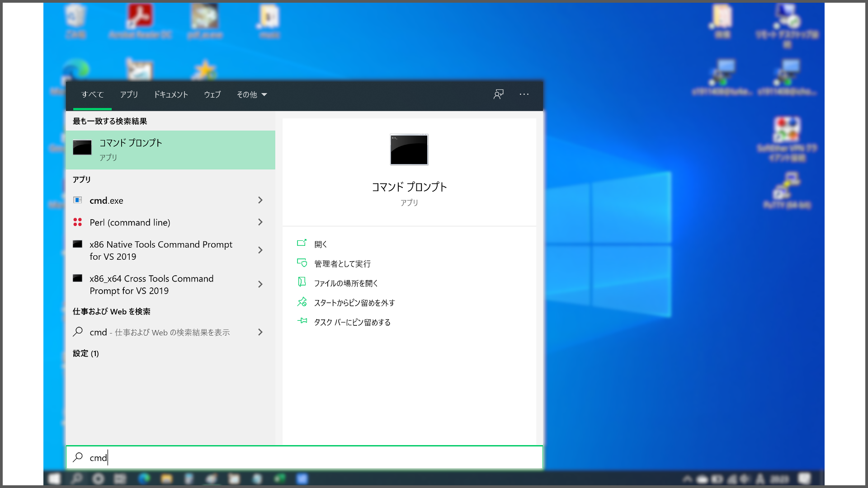This screenshot has width=868, height=488.
Task: Click 開く to open Command Prompt
Action: click(x=321, y=244)
